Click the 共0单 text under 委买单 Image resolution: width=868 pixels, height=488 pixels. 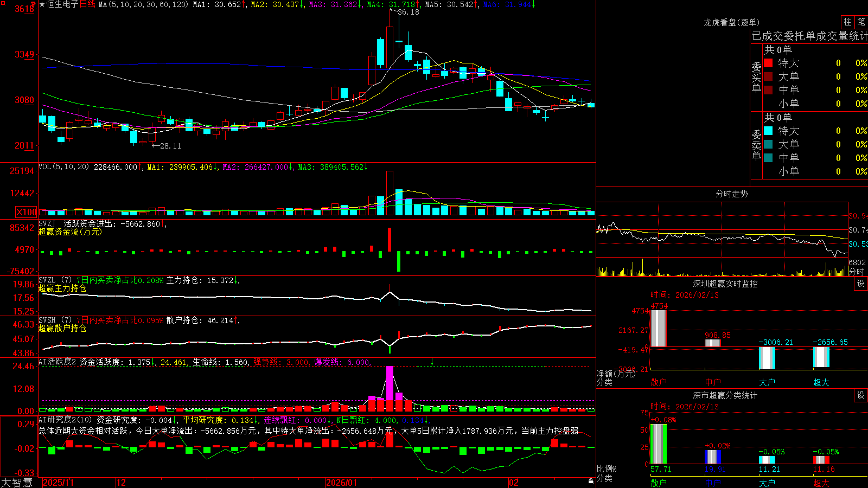pyautogui.click(x=778, y=50)
